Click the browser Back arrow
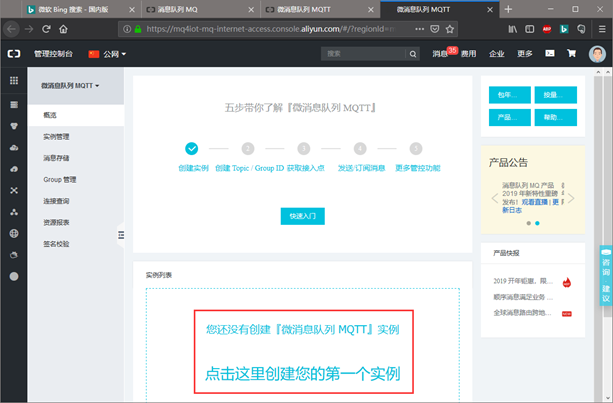613x403 pixels. tap(12, 29)
